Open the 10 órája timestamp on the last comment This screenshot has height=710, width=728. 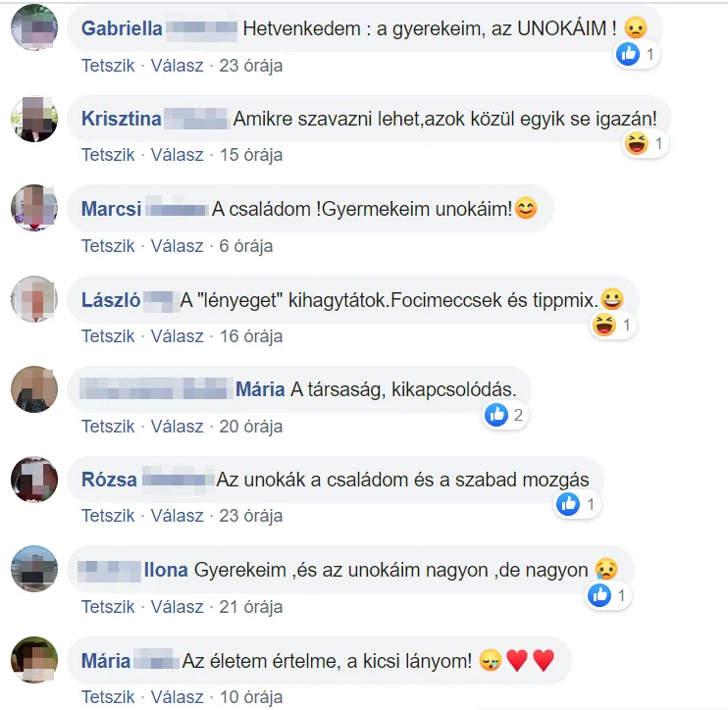[x=251, y=697]
